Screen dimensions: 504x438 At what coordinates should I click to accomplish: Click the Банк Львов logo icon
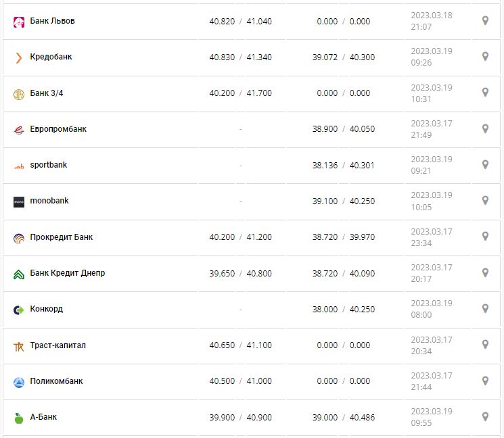pos(19,22)
